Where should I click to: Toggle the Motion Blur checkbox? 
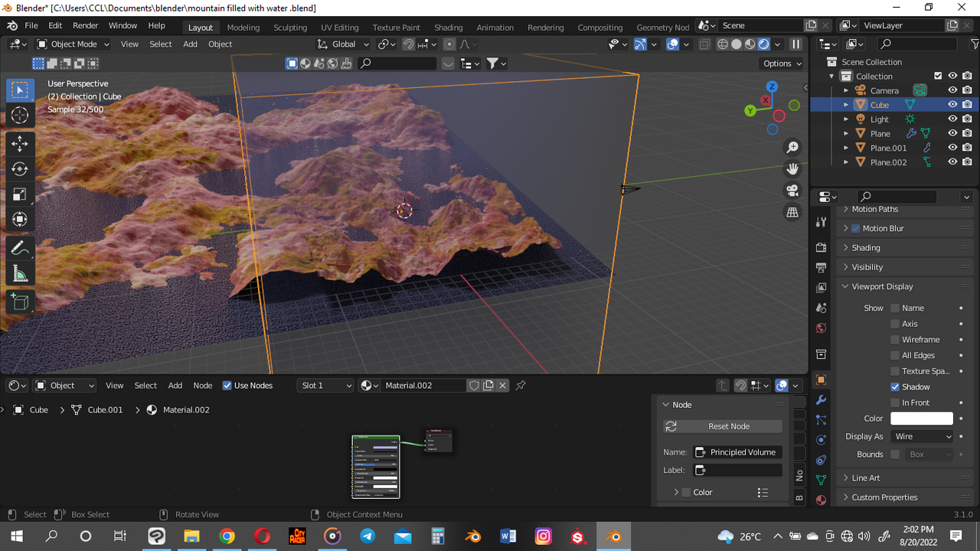[x=856, y=228]
